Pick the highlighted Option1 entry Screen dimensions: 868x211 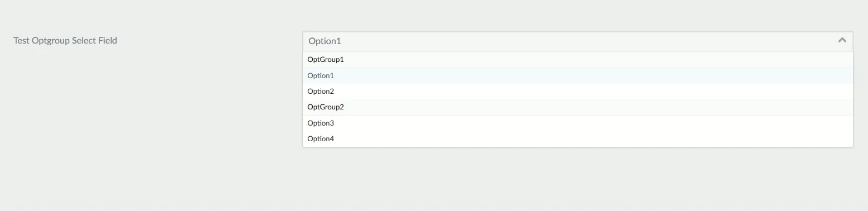click(578, 76)
